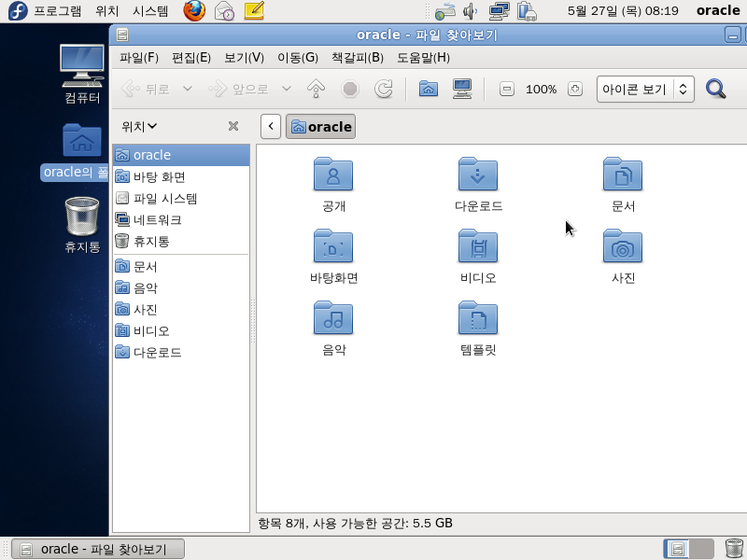Select 바탕 화면 in the sidebar
This screenshot has width=747, height=560.
point(181,176)
